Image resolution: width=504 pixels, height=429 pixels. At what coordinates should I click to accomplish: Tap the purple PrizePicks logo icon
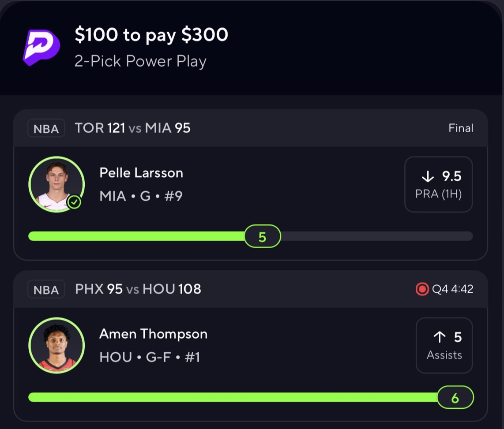41,47
